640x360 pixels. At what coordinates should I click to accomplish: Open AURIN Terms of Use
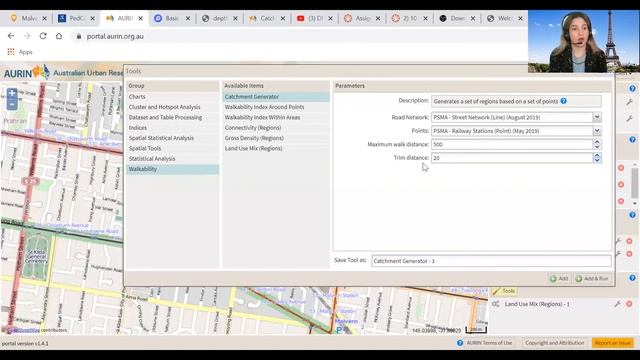[x=489, y=343]
